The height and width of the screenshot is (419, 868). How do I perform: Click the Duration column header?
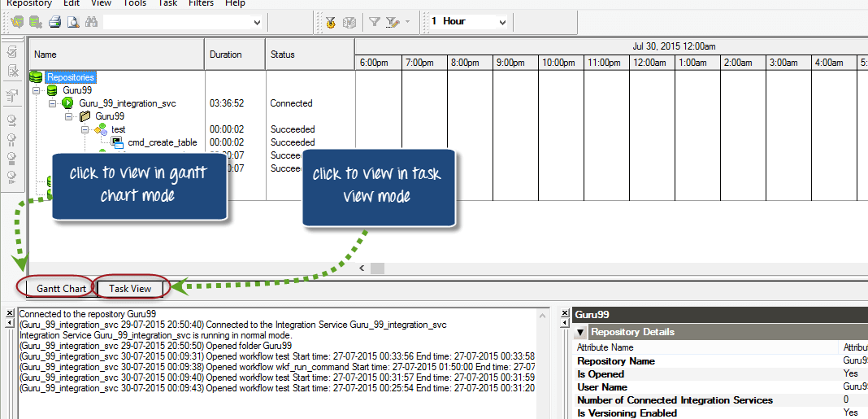tap(235, 55)
